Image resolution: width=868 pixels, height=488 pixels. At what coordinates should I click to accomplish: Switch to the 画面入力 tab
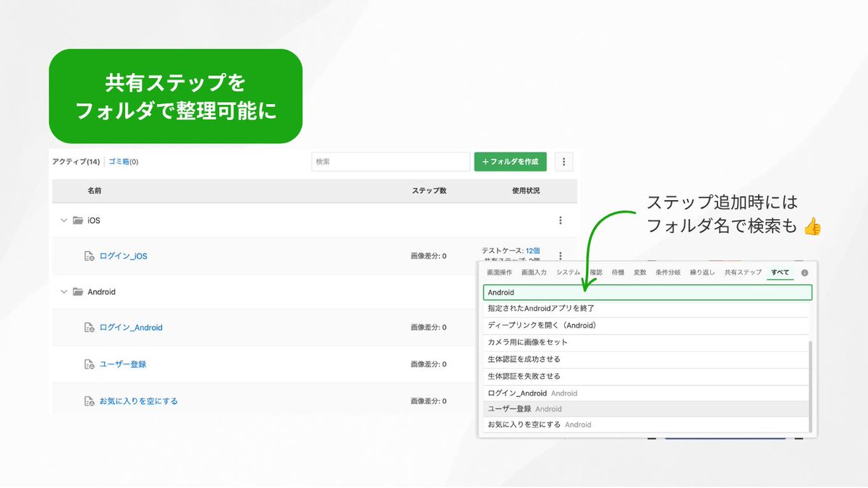point(534,273)
